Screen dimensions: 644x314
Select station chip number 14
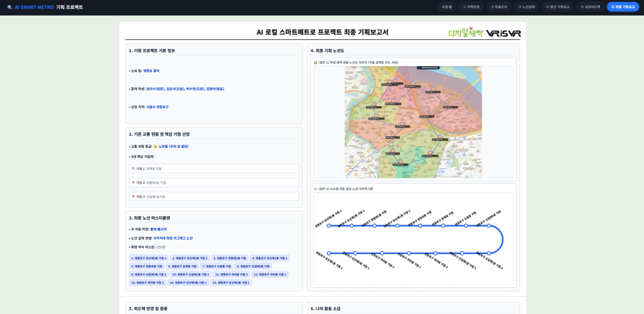click(x=188, y=282)
